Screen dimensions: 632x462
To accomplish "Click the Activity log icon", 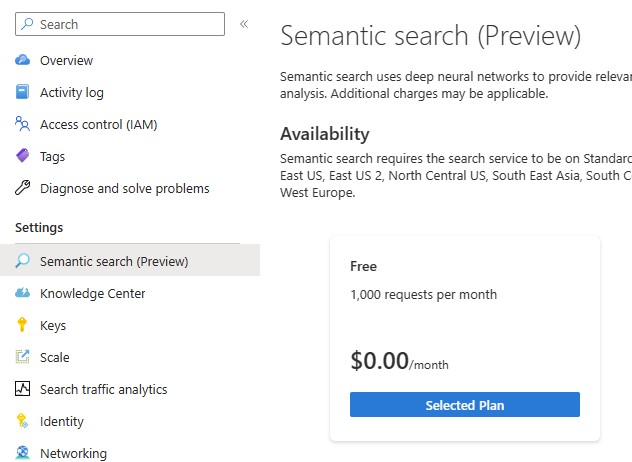I will tap(23, 93).
